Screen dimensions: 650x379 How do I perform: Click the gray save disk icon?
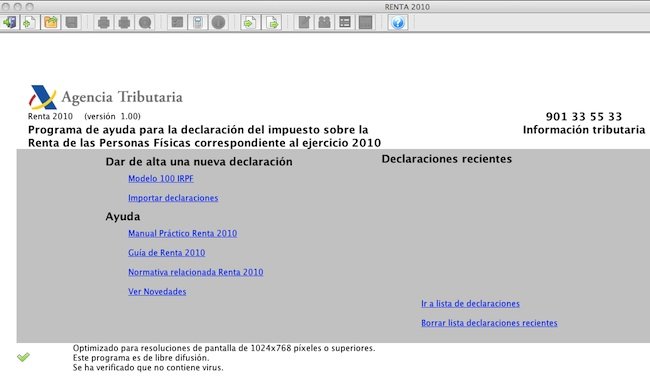(x=71, y=22)
